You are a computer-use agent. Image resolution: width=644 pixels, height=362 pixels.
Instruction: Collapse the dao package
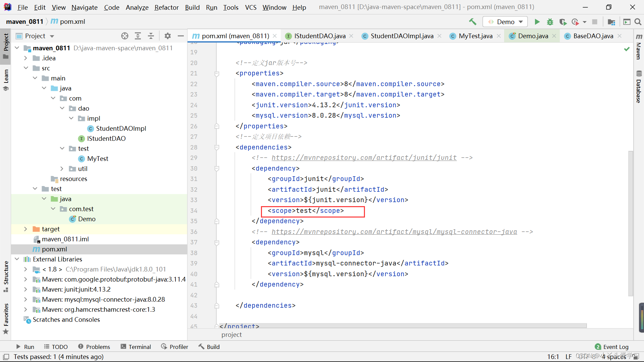[x=62, y=108]
